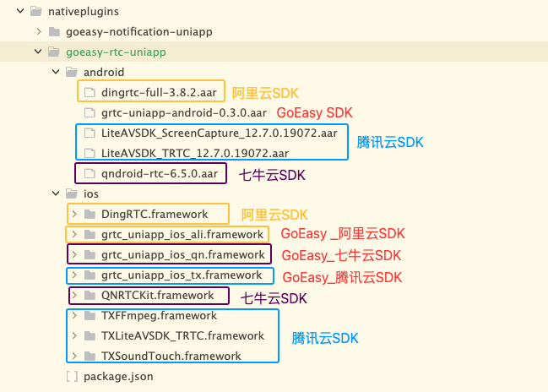The height and width of the screenshot is (392, 548).
Task: Click TXFFmpeg.framework folder icon
Action: click(x=90, y=315)
